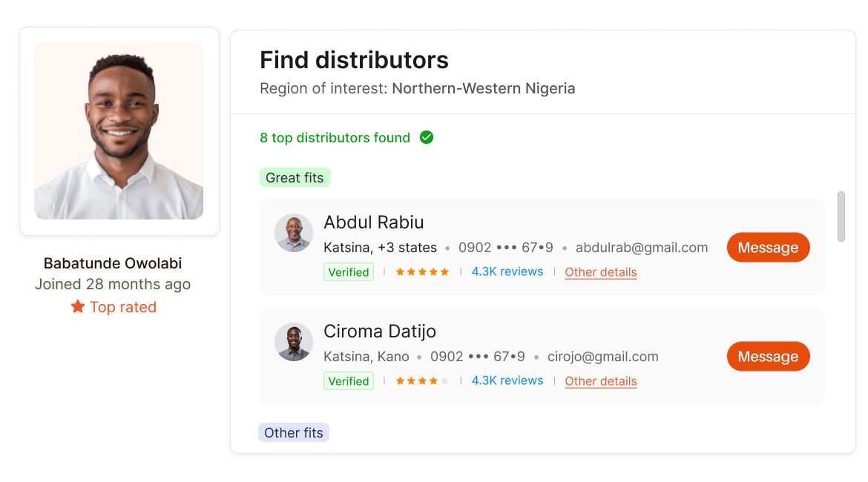The width and height of the screenshot is (868, 482).
Task: Message Abdul Rabiu
Action: pyautogui.click(x=768, y=247)
